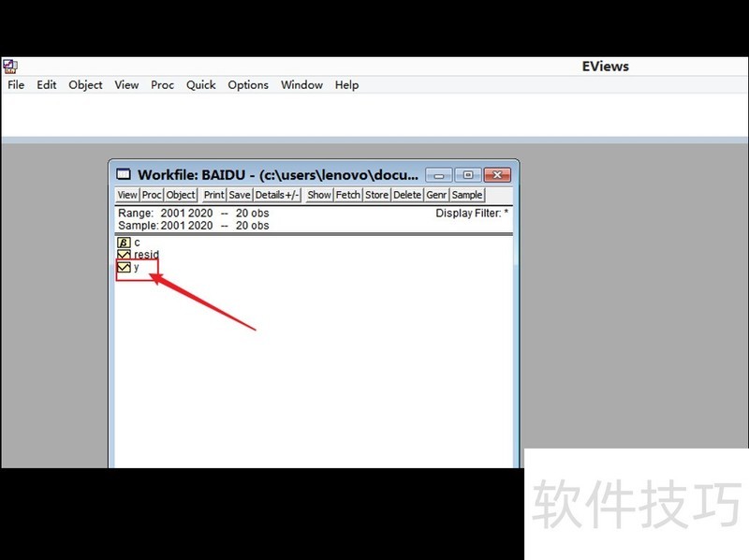The width and height of the screenshot is (749, 560).
Task: Click the Workfile window icon beside BAIDU title
Action: [x=124, y=174]
